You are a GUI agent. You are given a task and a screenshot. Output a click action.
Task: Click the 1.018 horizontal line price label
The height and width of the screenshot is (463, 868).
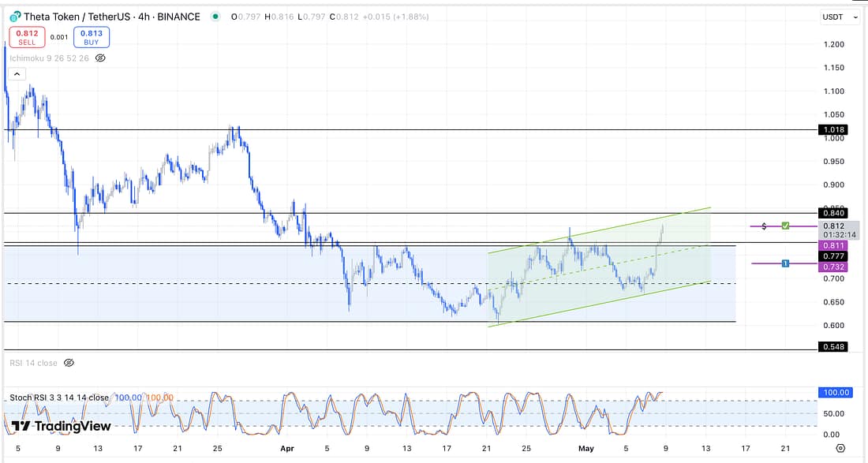(x=833, y=129)
